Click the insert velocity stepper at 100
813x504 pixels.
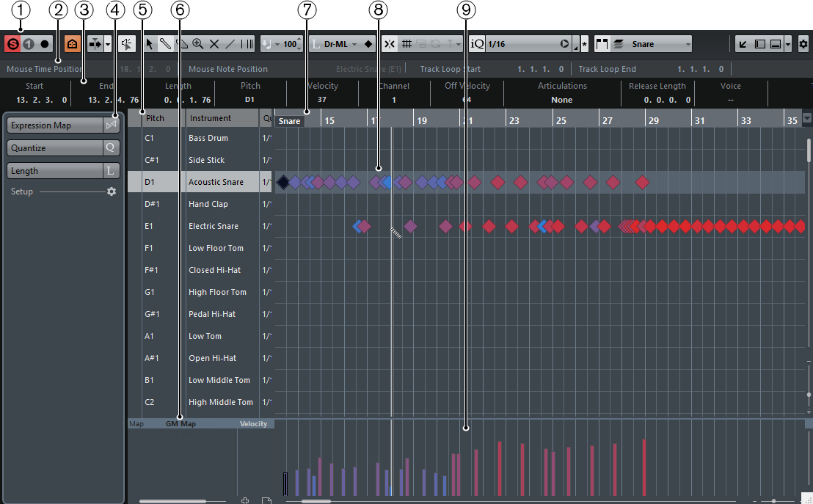point(299,44)
